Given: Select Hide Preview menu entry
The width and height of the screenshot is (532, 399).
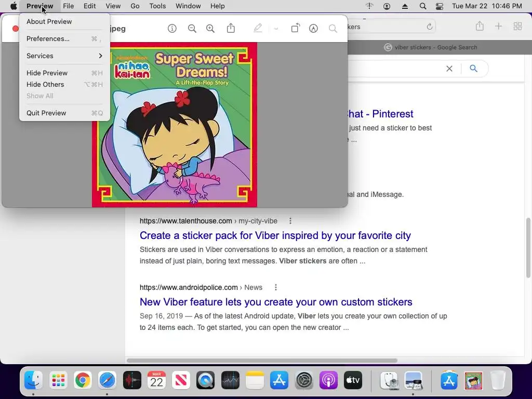Looking at the screenshot, I should (64, 73).
